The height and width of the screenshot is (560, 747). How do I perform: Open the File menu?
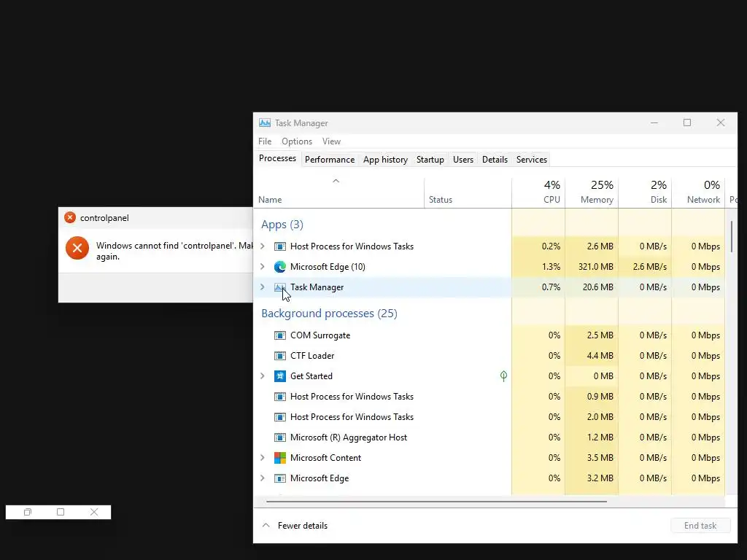(265, 141)
